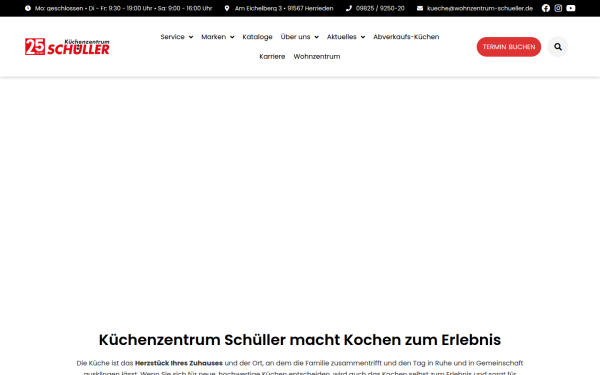Screen dimensions: 600x375
Task: Open the Facebook page icon
Action: [546, 8]
